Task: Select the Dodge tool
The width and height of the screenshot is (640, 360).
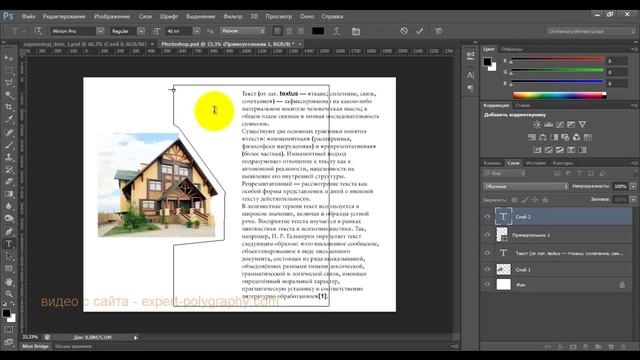Action: pos(9,218)
